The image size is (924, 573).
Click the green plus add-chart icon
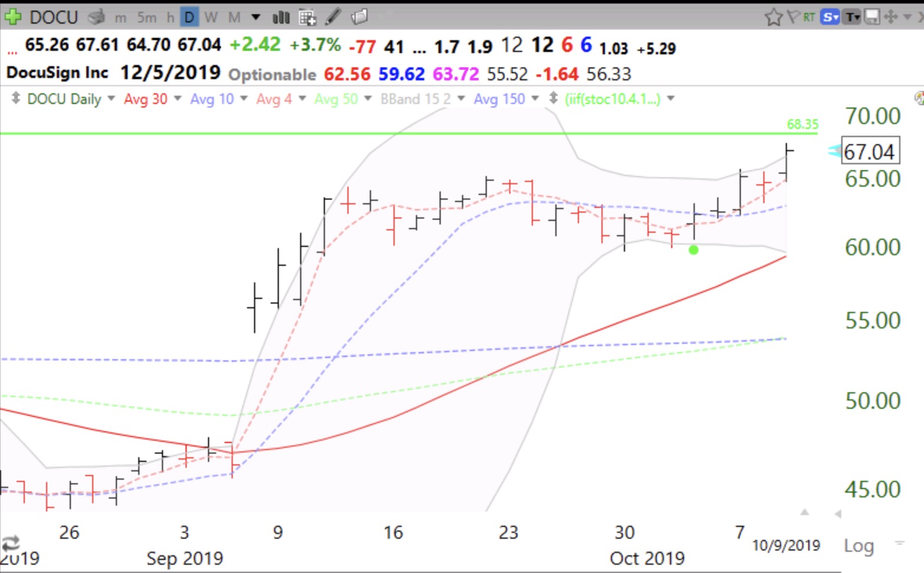click(13, 17)
